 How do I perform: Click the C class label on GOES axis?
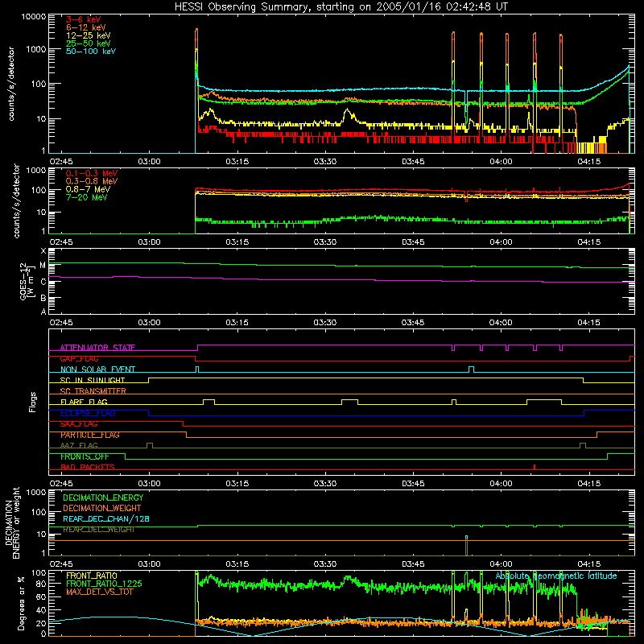[43, 282]
